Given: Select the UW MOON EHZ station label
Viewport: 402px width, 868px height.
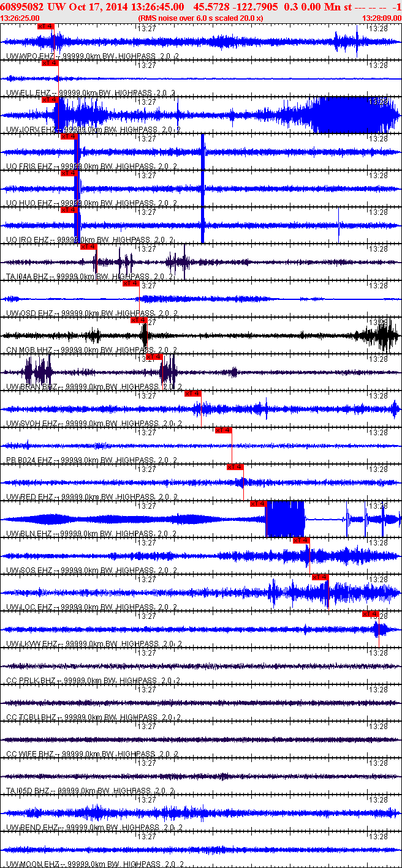Looking at the screenshot, I should click(33, 864).
